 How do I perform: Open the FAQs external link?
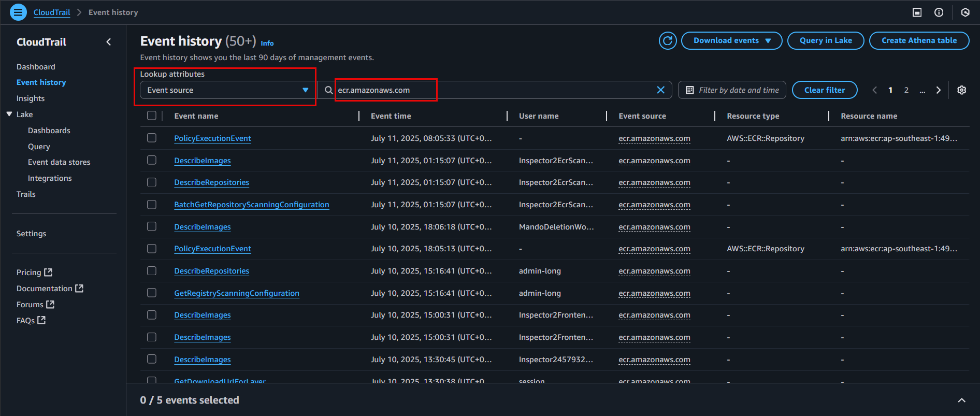[x=31, y=321]
